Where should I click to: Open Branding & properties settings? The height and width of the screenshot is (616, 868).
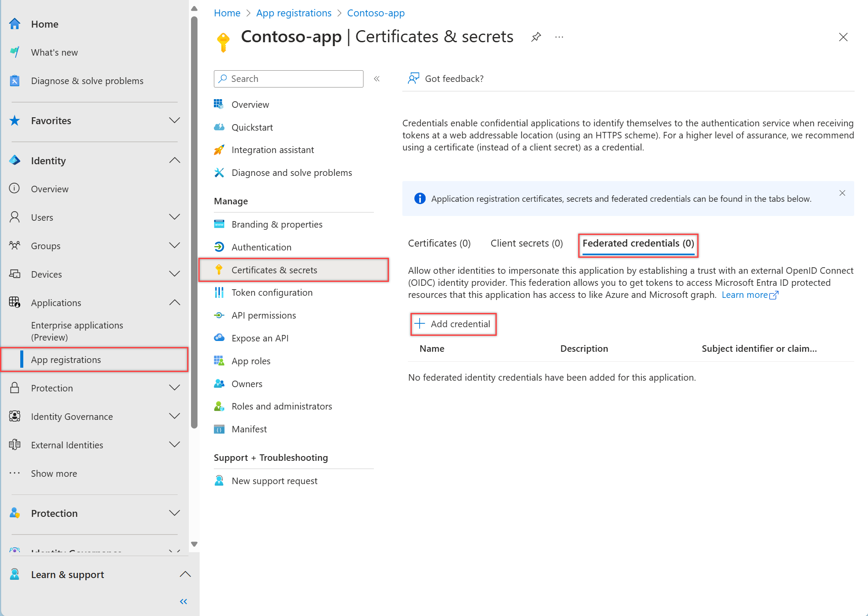277,224
